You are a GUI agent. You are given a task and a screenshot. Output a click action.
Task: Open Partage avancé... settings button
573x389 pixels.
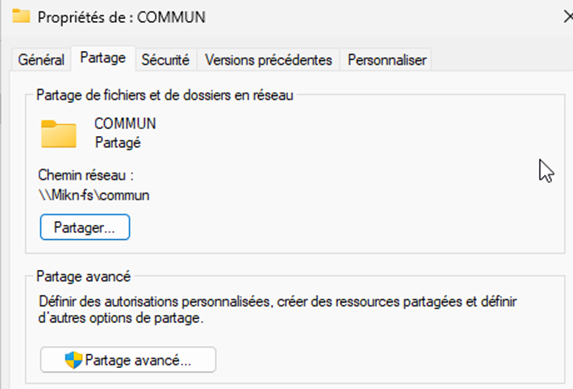tap(128, 360)
